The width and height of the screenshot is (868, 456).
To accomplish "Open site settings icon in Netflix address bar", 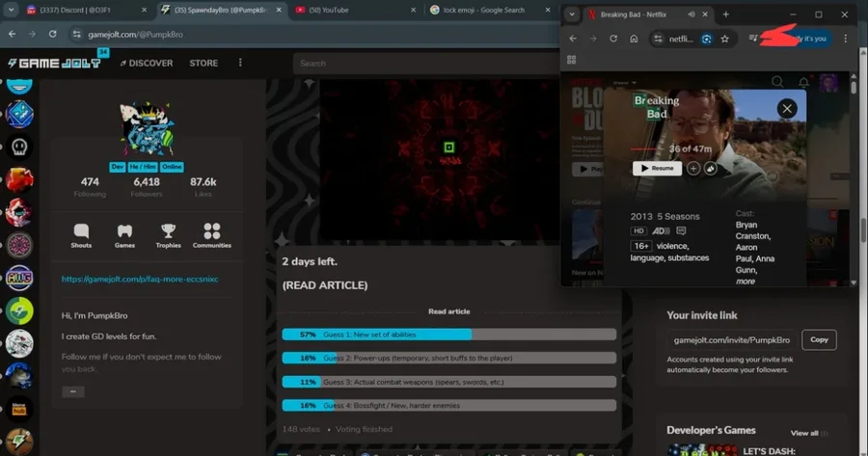I will [658, 39].
